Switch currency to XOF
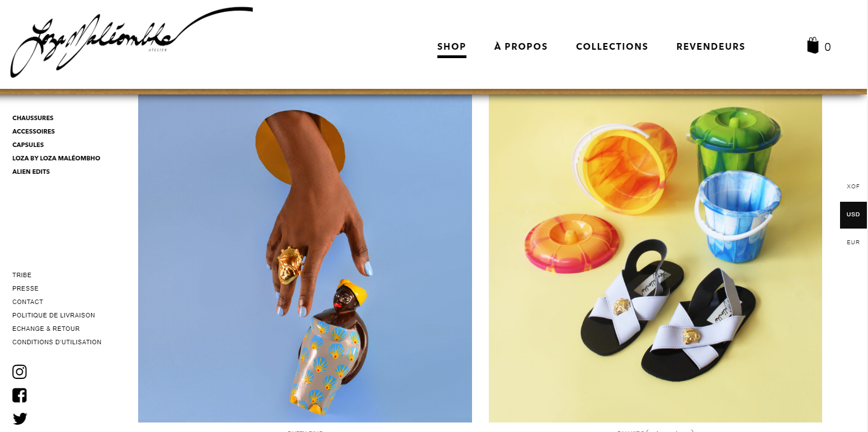This screenshot has height=432, width=868. pos(853,187)
